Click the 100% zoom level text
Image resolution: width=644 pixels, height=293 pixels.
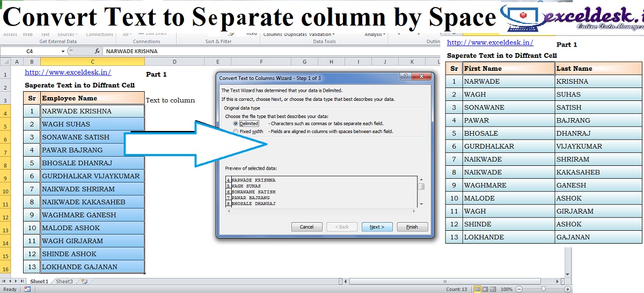(x=507, y=289)
